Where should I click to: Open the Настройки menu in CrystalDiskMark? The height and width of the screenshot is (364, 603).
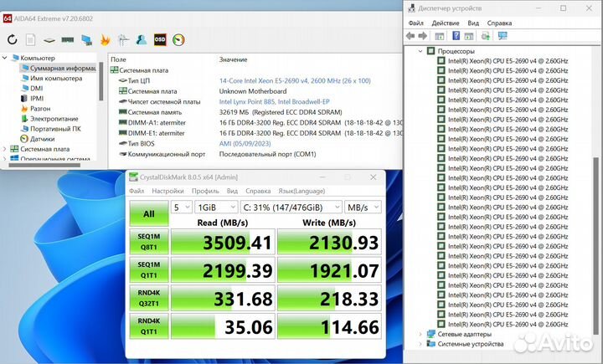click(167, 191)
